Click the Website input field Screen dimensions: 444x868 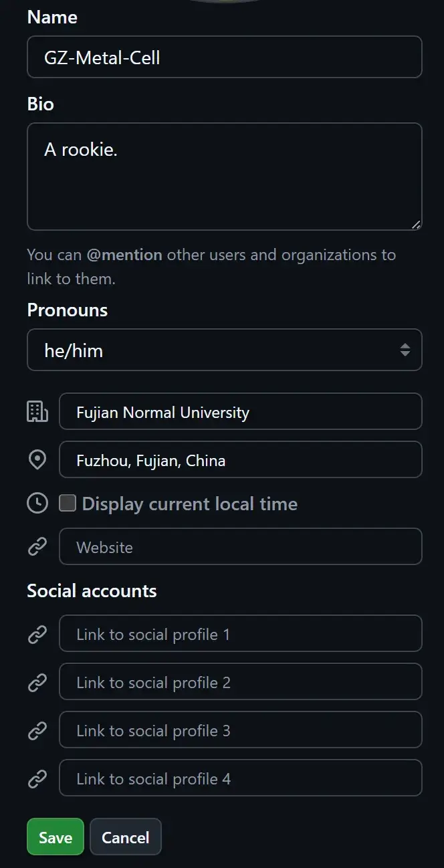pos(241,547)
